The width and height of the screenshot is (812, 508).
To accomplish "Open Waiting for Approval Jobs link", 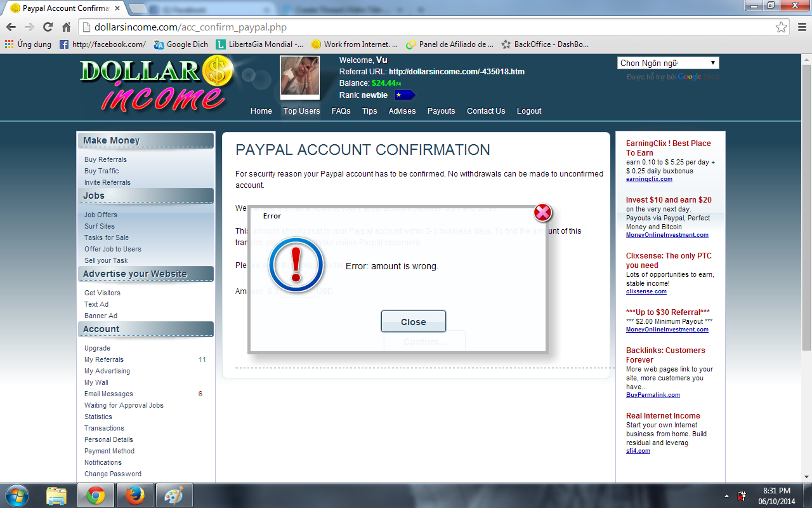I will 124,405.
